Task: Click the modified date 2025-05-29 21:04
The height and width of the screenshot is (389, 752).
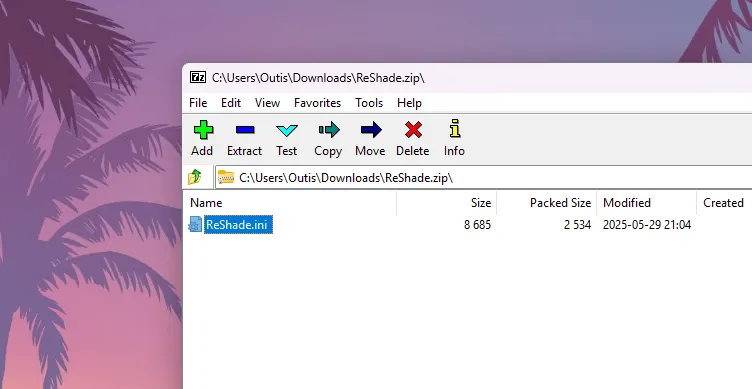Action: (x=646, y=224)
